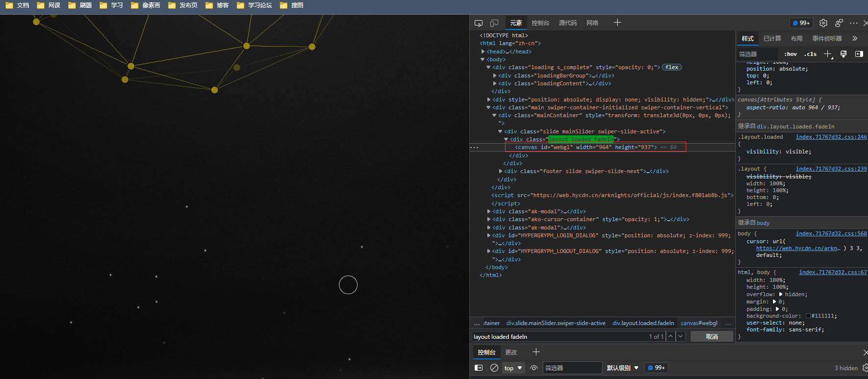The image size is (868, 379).
Task: Expand the overflow shorthand property
Action: 781,294
